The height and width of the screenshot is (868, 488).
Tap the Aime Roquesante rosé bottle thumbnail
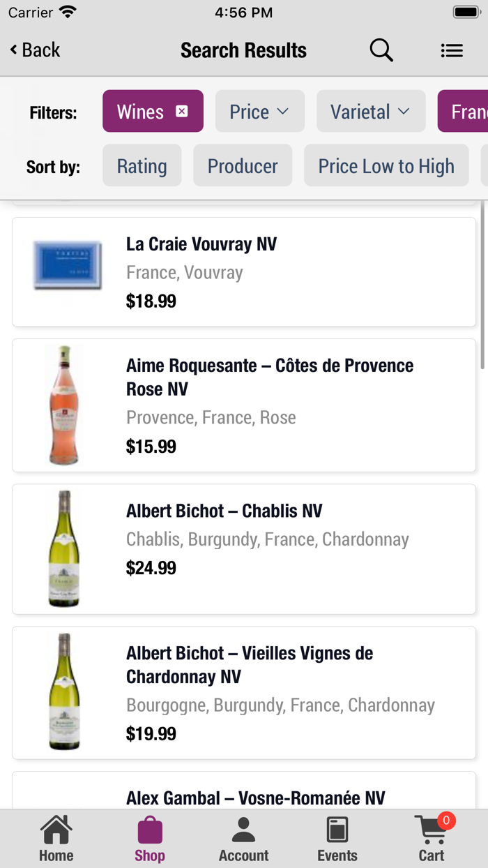(64, 405)
